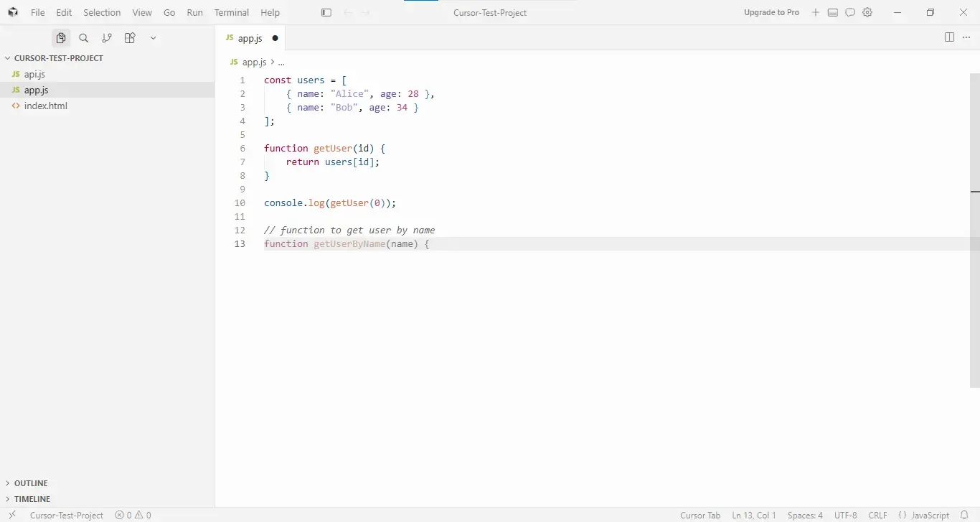Collapse the CURSOR-TEST-PROJECT folder section
980x522 pixels.
(x=108, y=58)
